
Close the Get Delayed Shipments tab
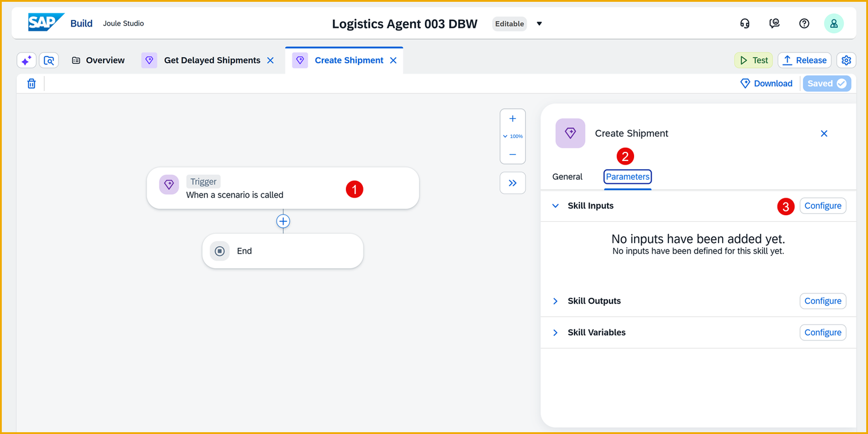pos(270,60)
